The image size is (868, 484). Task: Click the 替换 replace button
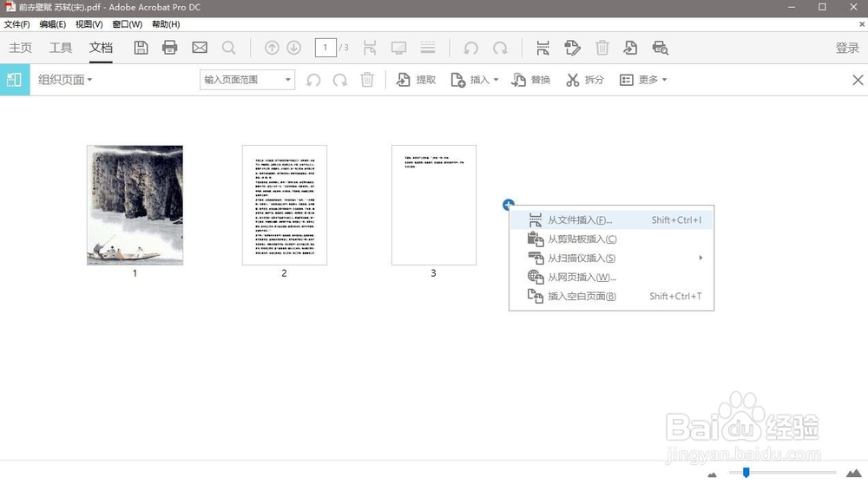531,80
